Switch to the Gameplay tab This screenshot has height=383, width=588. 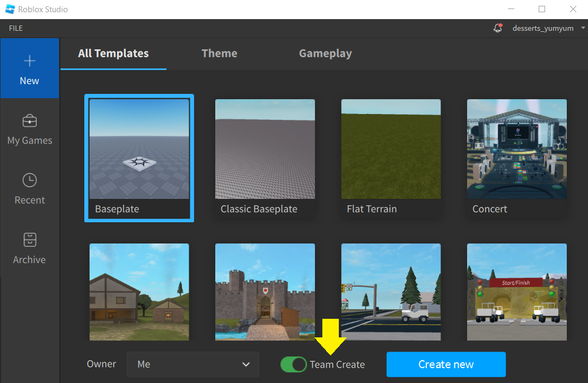pos(326,54)
